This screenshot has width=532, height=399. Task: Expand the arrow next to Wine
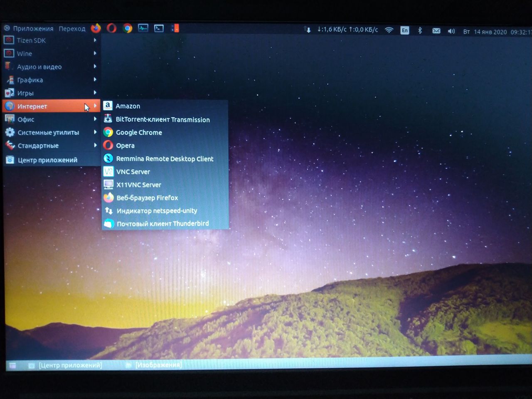pyautogui.click(x=95, y=53)
